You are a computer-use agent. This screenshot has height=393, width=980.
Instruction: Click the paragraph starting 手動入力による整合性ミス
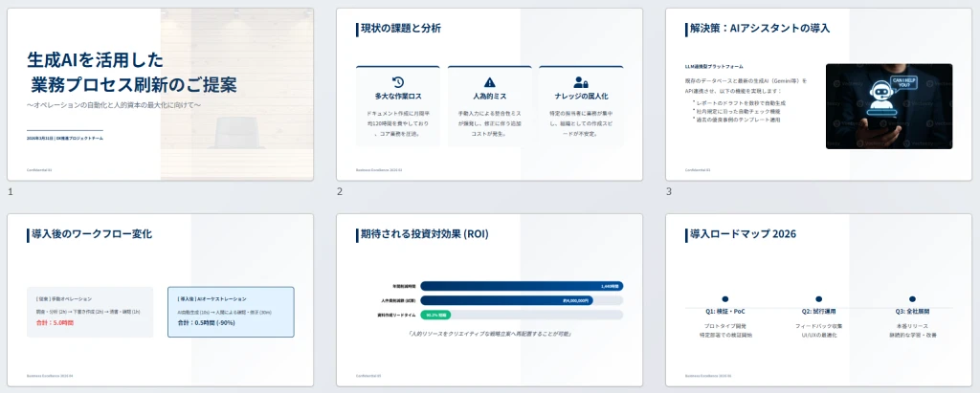pyautogui.click(x=489, y=123)
